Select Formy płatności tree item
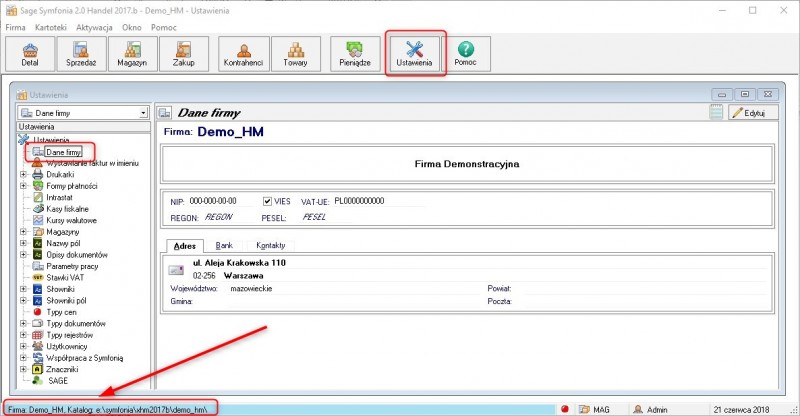 pyautogui.click(x=71, y=186)
